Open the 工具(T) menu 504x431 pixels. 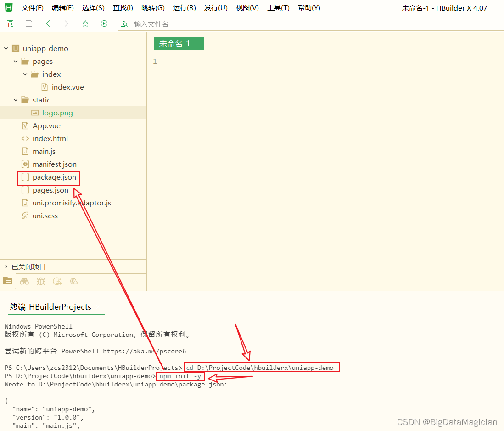point(278,8)
